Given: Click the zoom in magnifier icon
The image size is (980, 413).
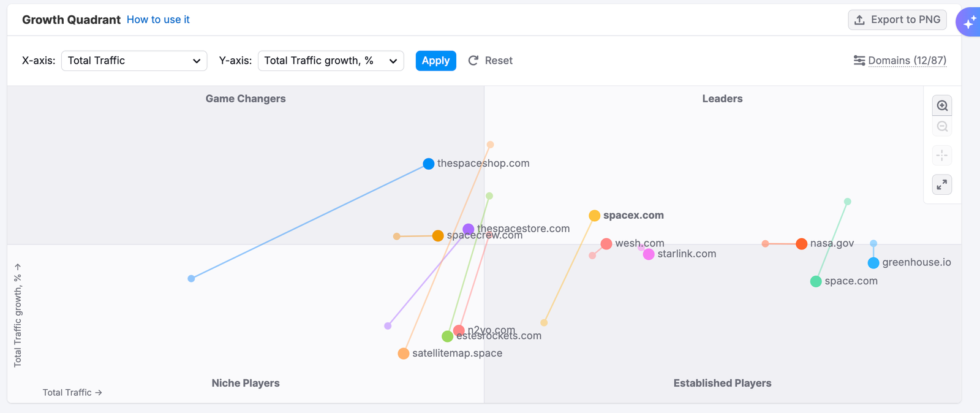Looking at the screenshot, I should tap(942, 106).
